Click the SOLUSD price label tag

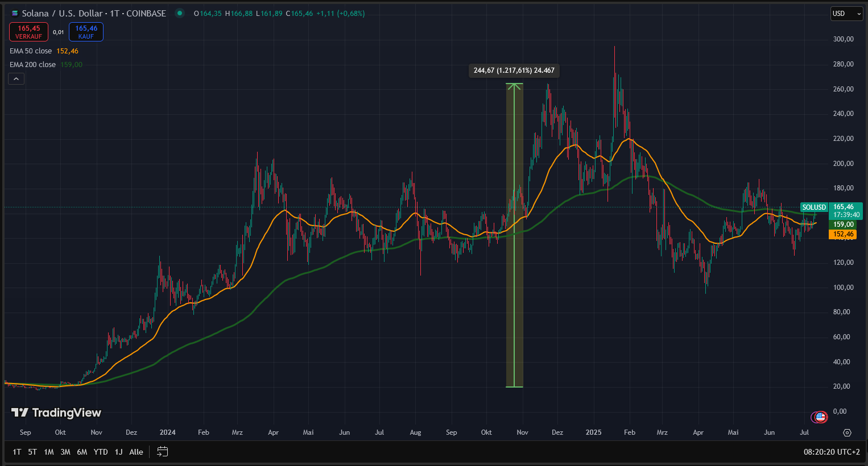point(814,207)
